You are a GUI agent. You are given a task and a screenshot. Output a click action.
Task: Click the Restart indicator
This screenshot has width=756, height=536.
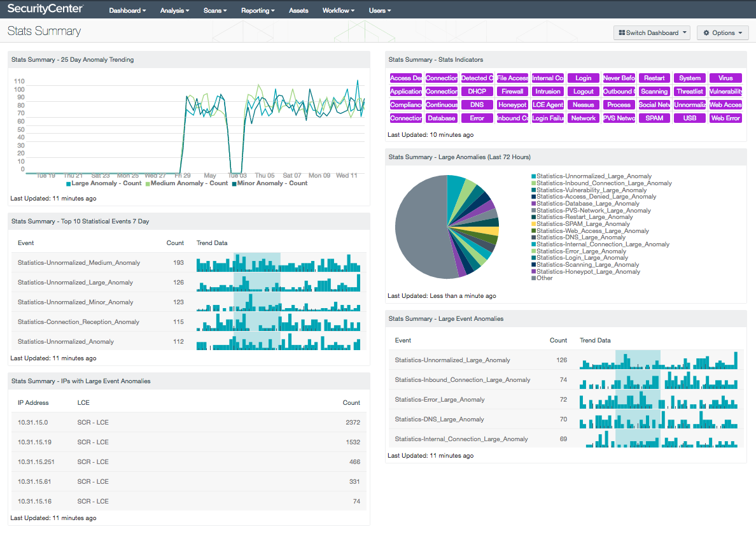pos(654,78)
